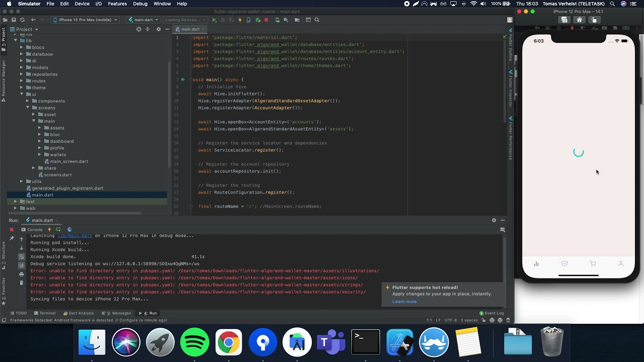Open the main.dart run configuration dropdown
This screenshot has height=362, width=644.
pyautogui.click(x=143, y=20)
